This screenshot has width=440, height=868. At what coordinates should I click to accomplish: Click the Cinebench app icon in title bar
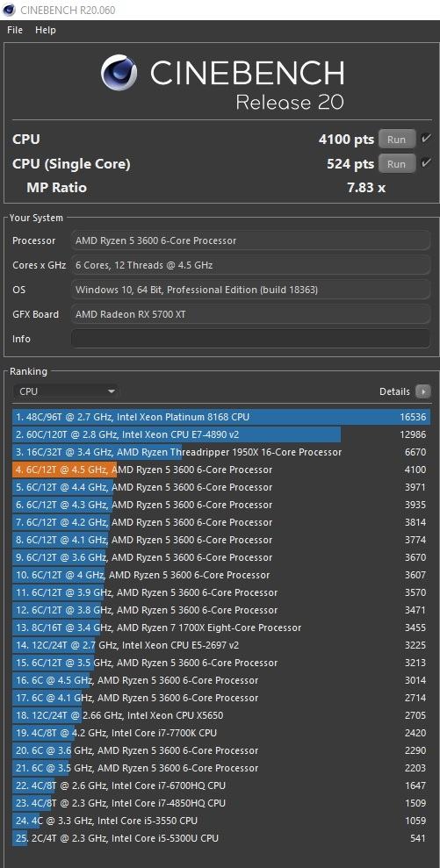[10, 10]
